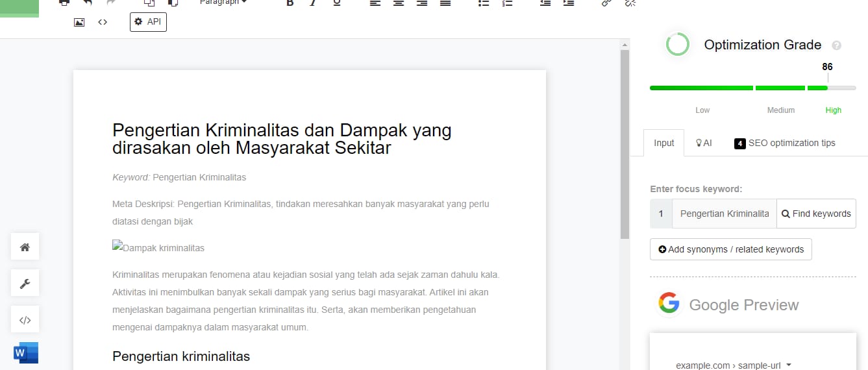Switch to the AI tab
The image size is (868, 370).
(704, 143)
